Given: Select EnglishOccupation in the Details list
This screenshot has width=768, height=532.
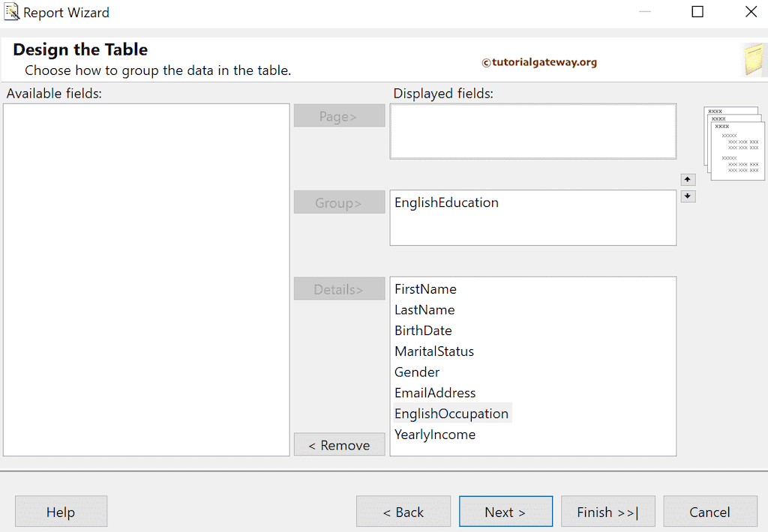Looking at the screenshot, I should pos(451,413).
